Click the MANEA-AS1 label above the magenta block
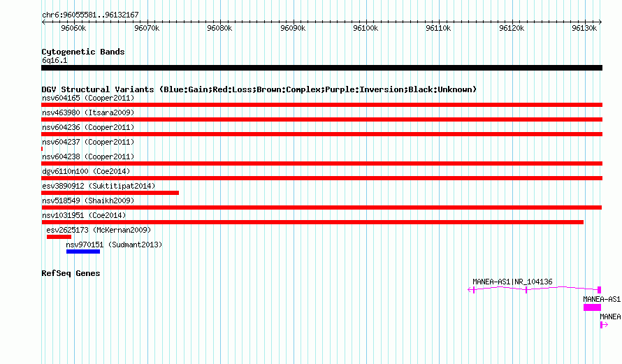Screen dimensions: 622x364 602,299
